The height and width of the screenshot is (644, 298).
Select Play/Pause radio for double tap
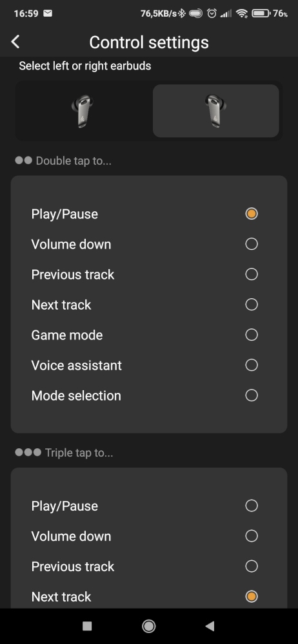252,214
